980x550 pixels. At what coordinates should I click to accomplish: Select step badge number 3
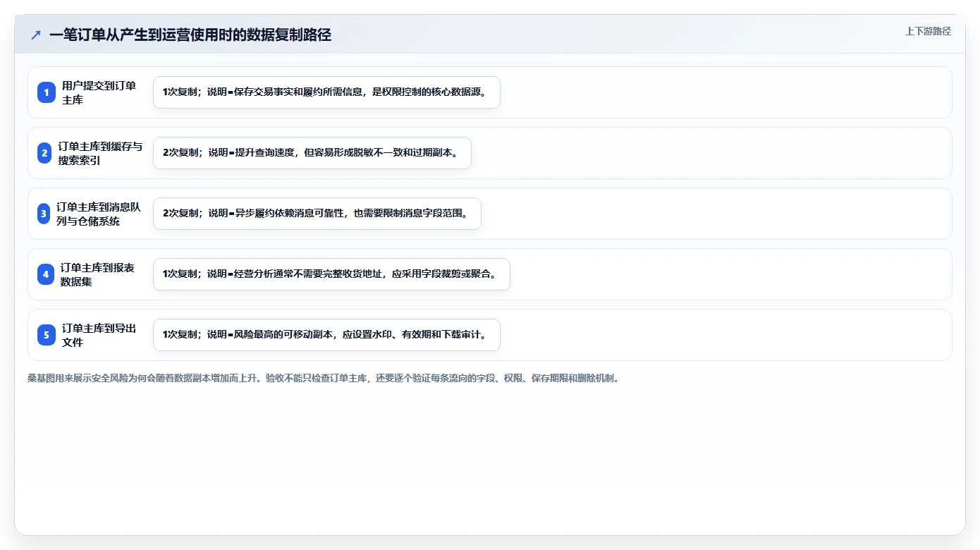(x=44, y=214)
